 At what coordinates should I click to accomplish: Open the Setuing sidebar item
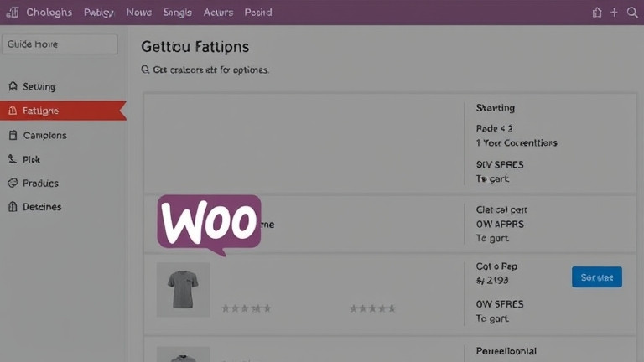click(x=39, y=86)
